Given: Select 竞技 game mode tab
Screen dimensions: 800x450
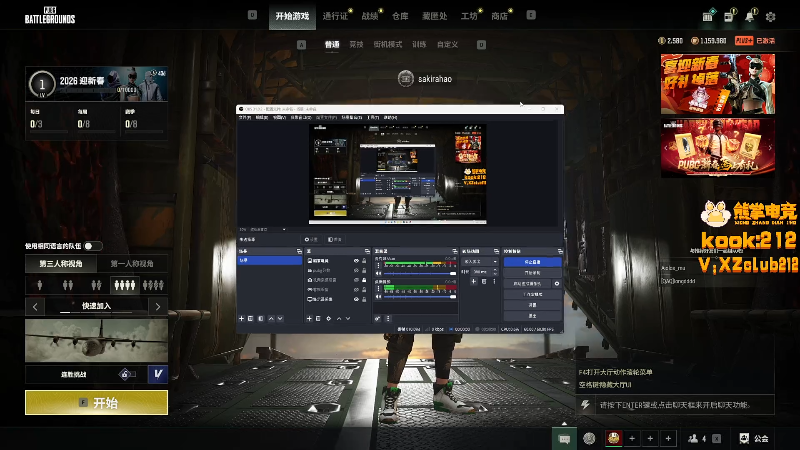Looking at the screenshot, I should click(356, 44).
